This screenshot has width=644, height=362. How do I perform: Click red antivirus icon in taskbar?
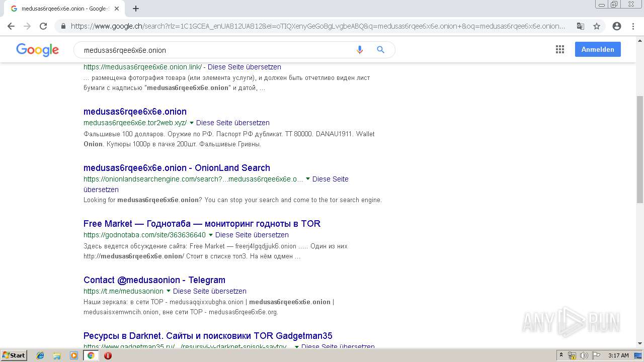108,355
